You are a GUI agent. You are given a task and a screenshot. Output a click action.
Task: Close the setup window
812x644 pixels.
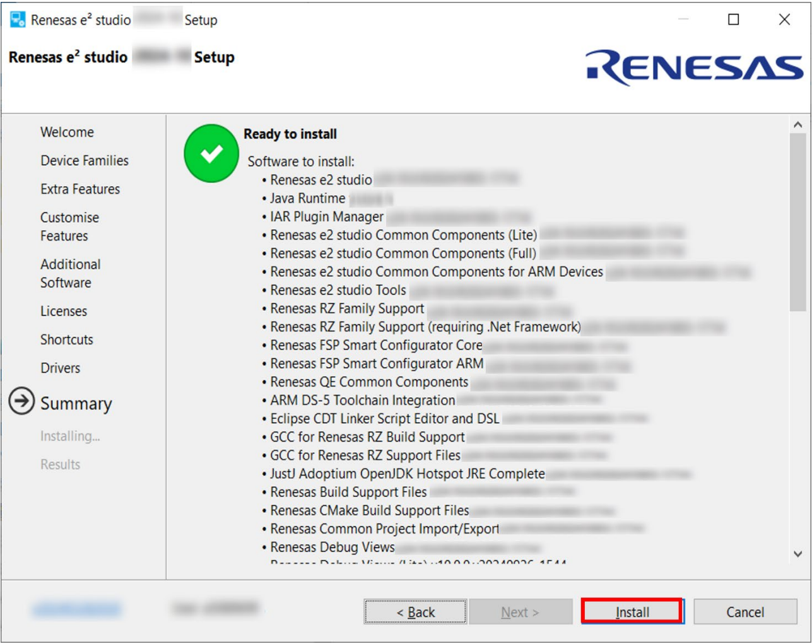[784, 20]
